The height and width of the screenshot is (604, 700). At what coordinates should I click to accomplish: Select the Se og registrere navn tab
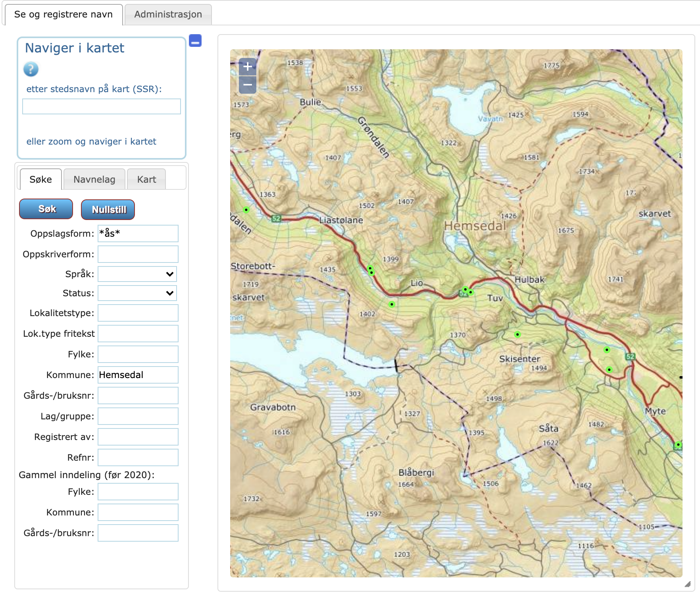tap(63, 15)
